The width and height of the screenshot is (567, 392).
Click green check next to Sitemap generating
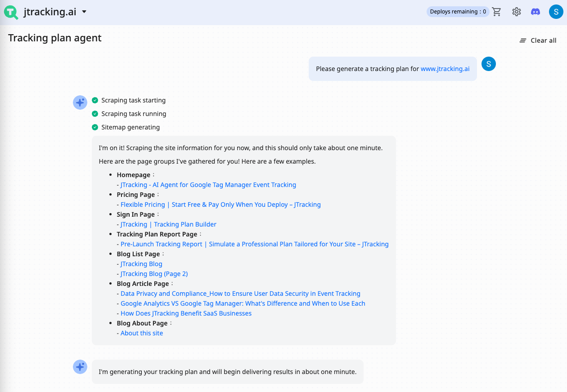click(95, 127)
